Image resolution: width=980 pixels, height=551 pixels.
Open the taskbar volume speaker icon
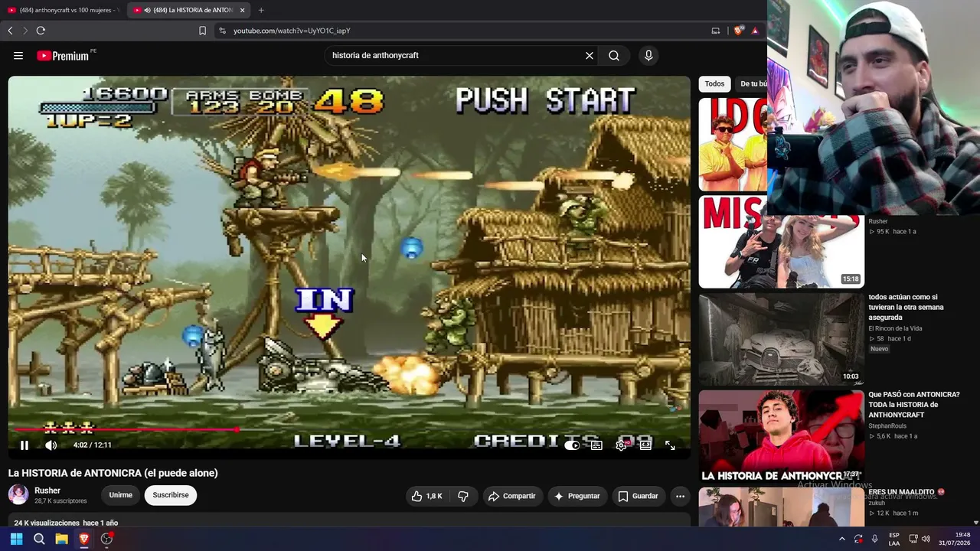(926, 539)
